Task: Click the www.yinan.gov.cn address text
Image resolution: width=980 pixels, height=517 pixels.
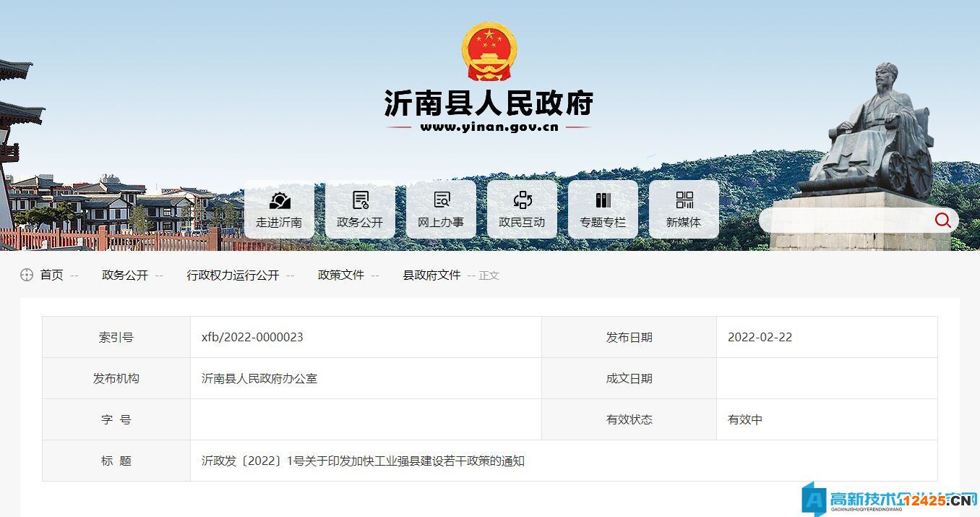Action: point(489,128)
